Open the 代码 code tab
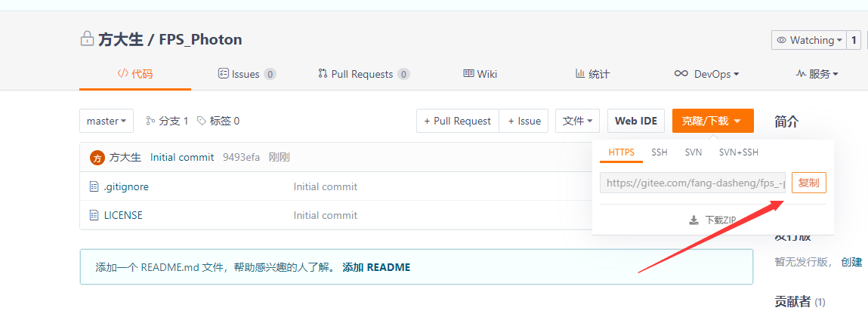868x317 pixels. pos(135,73)
